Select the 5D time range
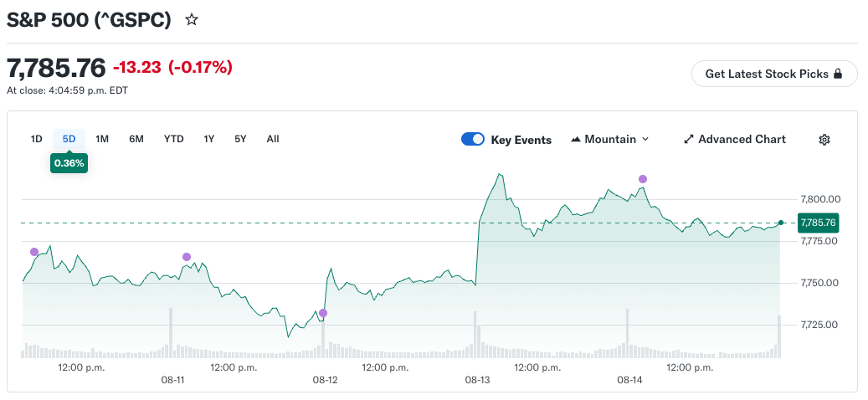Screen dimensions: 868x400 tap(69, 139)
